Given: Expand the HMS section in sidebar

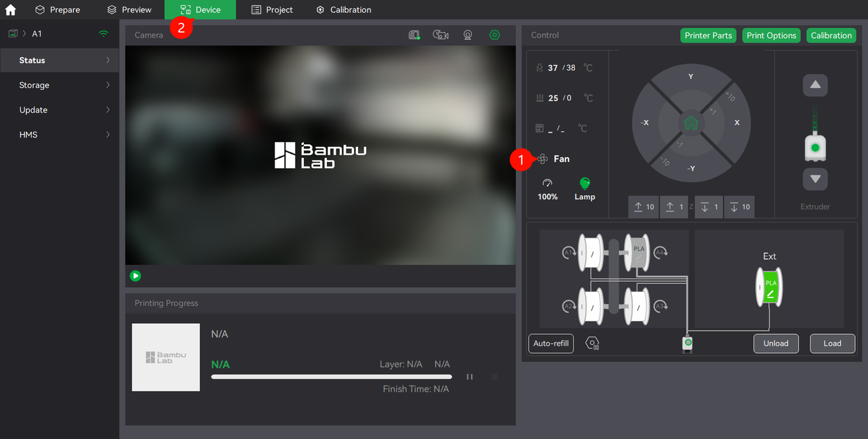Looking at the screenshot, I should [59, 135].
